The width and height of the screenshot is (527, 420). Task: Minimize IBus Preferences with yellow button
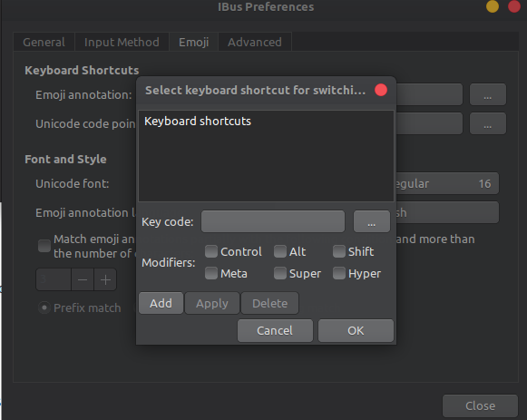point(493,6)
